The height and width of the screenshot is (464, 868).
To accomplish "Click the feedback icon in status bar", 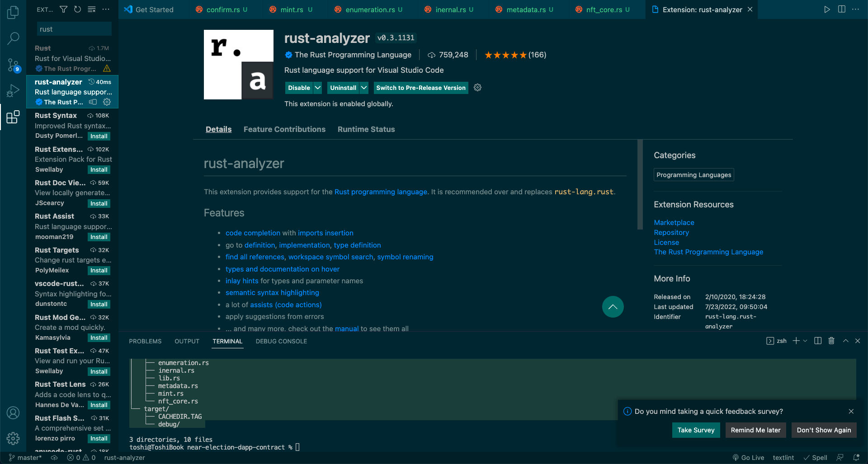I will coord(840,458).
